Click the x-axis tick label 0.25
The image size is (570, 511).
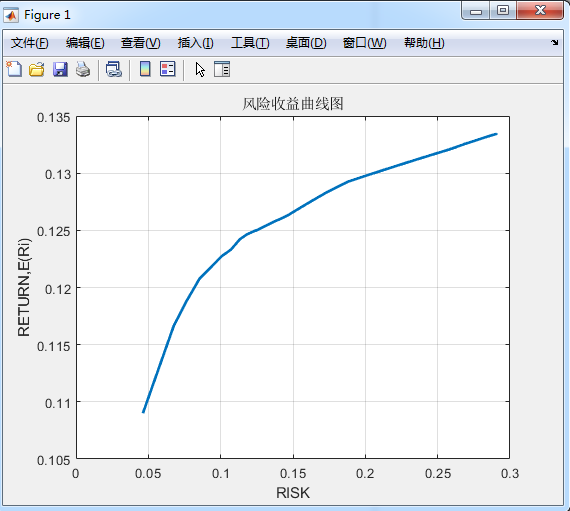(438, 474)
